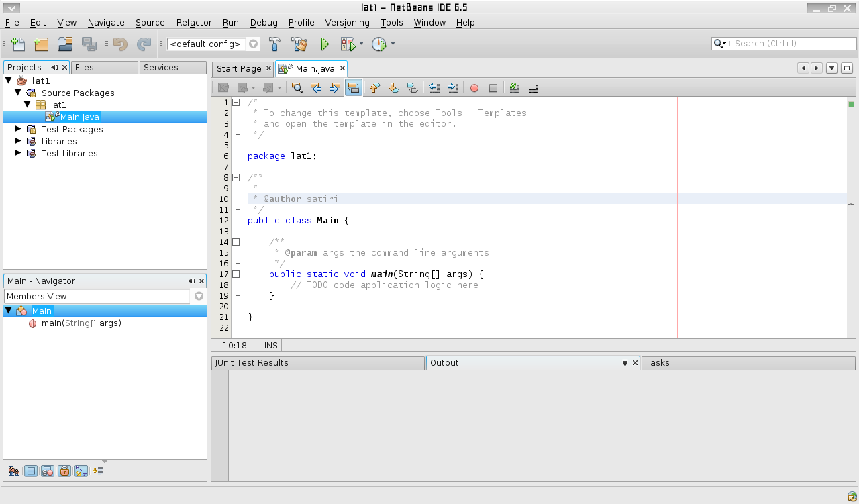Click the New File toolbar icon
Screen dimensions: 859x504
point(18,44)
